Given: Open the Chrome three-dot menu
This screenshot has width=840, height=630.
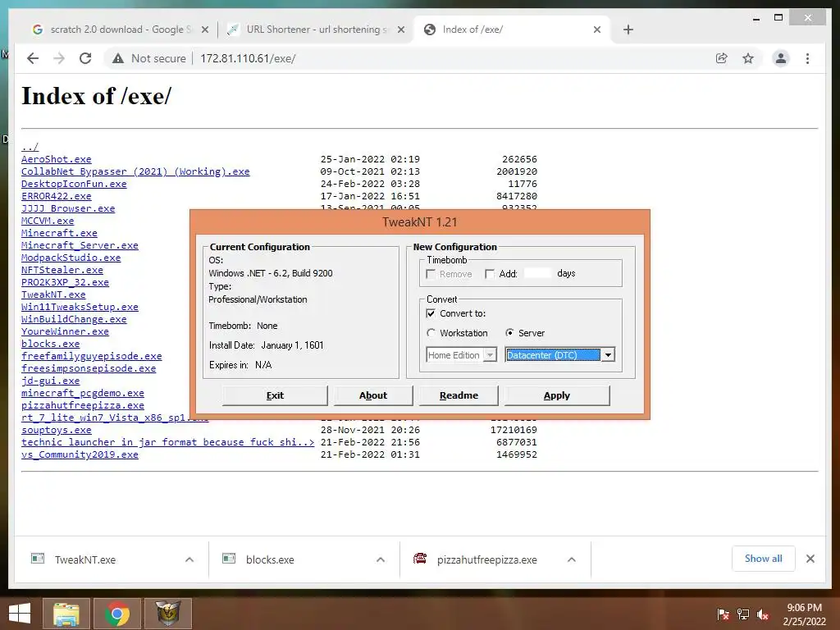Looking at the screenshot, I should click(x=807, y=58).
